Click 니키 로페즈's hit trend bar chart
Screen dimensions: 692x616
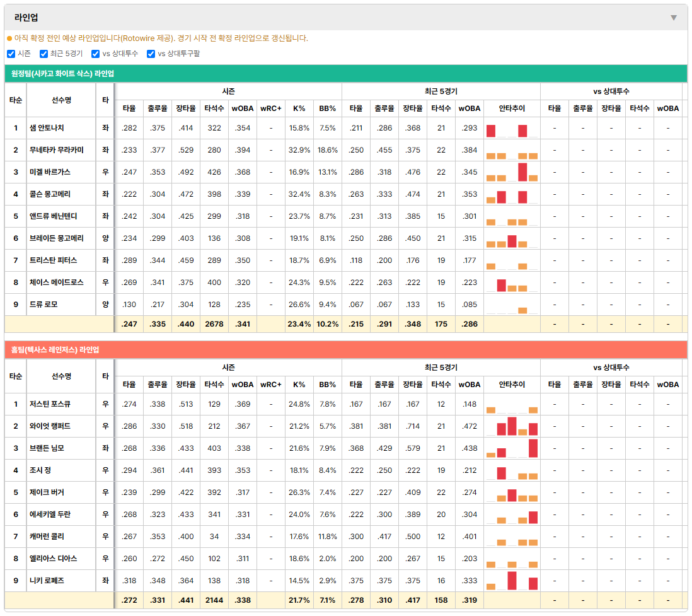512,581
